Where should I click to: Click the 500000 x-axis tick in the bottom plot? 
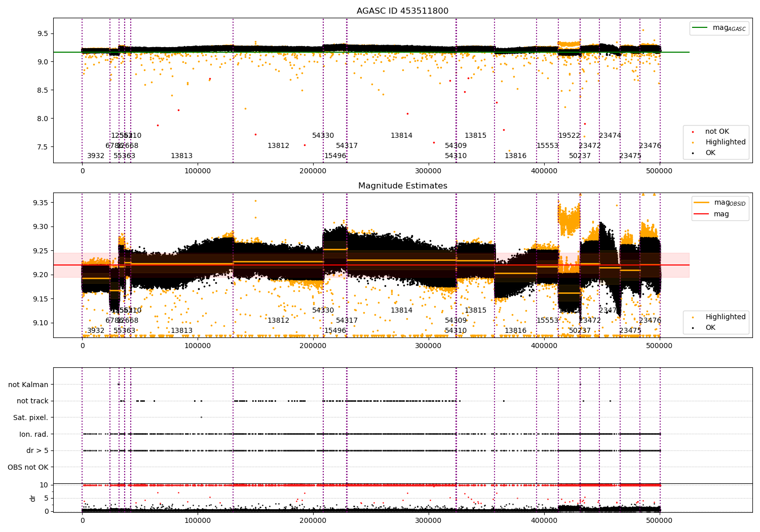[660, 520]
